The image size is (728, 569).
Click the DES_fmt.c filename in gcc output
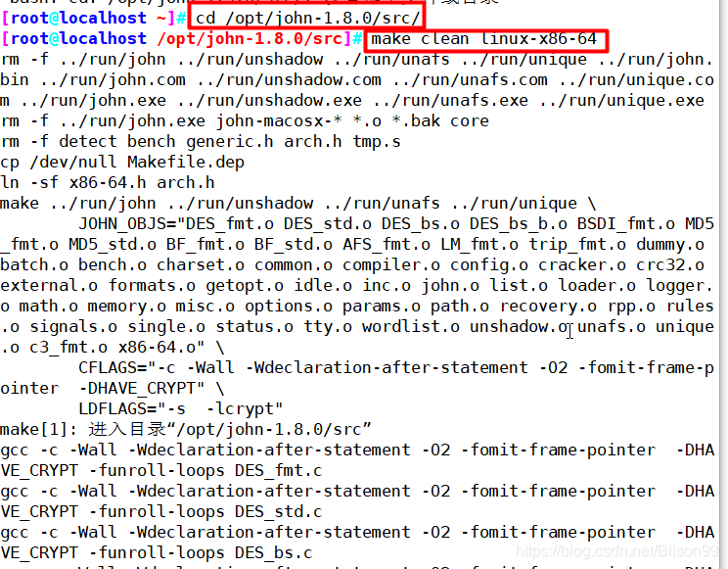click(x=278, y=470)
